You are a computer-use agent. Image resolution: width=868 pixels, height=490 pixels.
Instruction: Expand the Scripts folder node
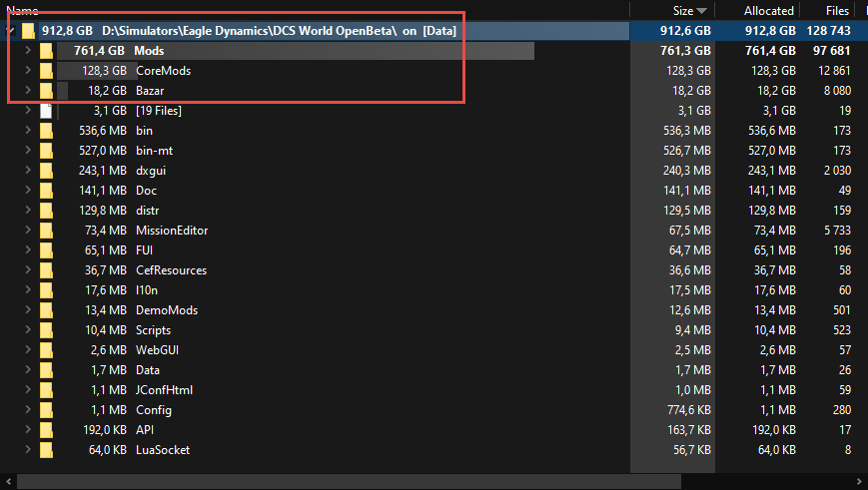[28, 329]
